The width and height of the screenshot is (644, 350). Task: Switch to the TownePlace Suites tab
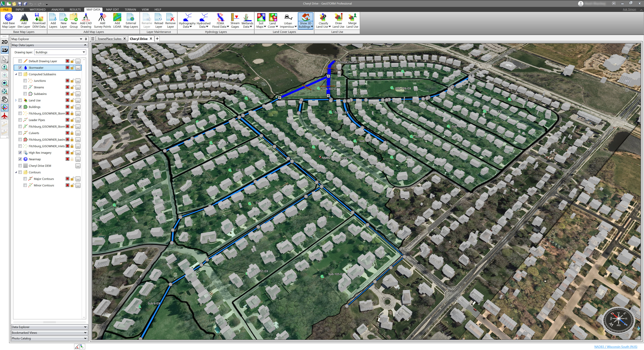pos(109,39)
